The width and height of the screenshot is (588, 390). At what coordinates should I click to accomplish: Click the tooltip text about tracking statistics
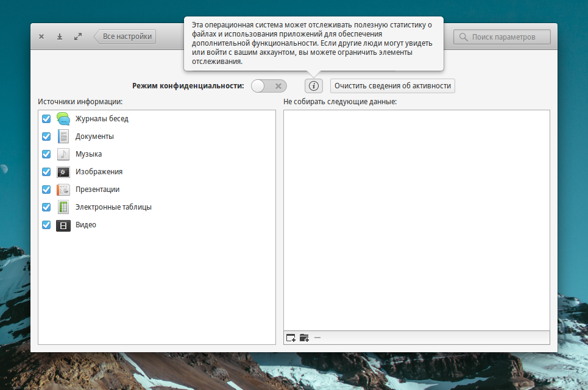click(312, 43)
